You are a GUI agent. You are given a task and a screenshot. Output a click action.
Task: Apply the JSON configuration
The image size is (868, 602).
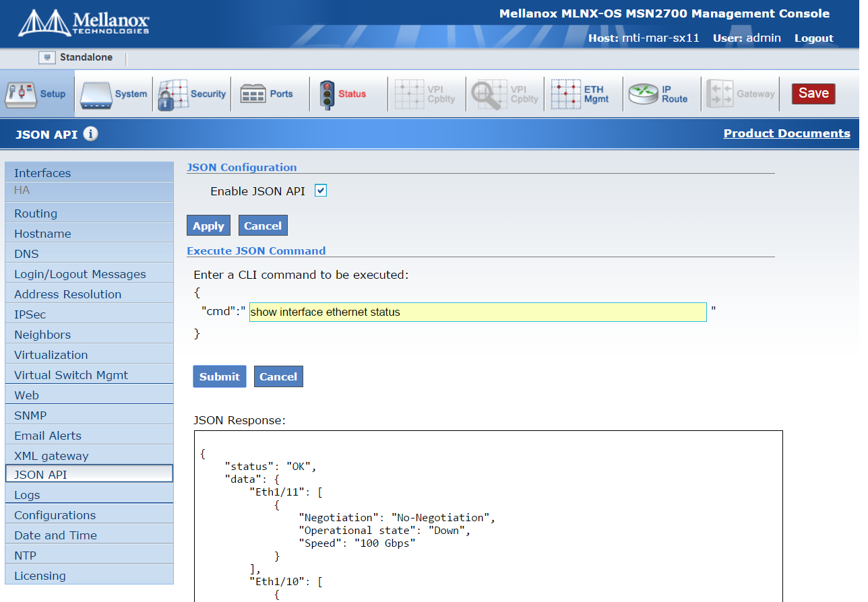pyautogui.click(x=208, y=226)
